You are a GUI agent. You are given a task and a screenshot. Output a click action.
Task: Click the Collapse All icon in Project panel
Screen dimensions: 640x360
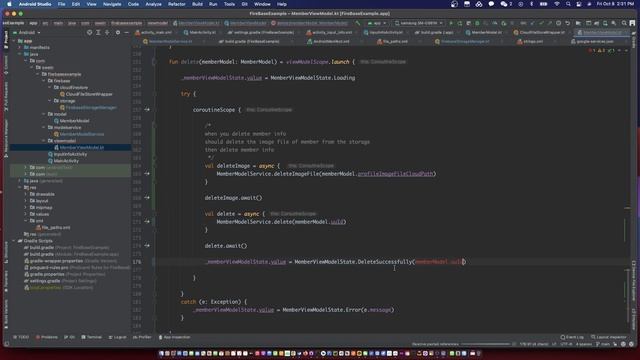pos(107,32)
